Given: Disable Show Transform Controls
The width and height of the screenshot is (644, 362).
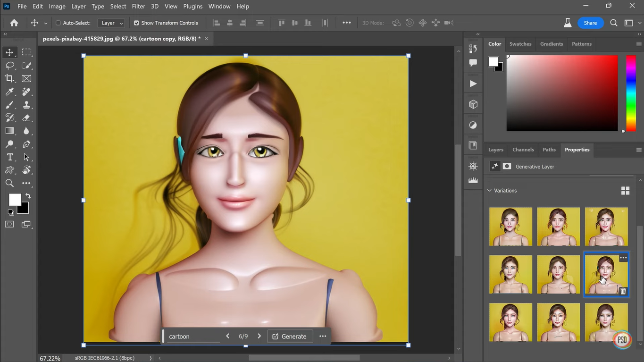Looking at the screenshot, I should (x=136, y=22).
